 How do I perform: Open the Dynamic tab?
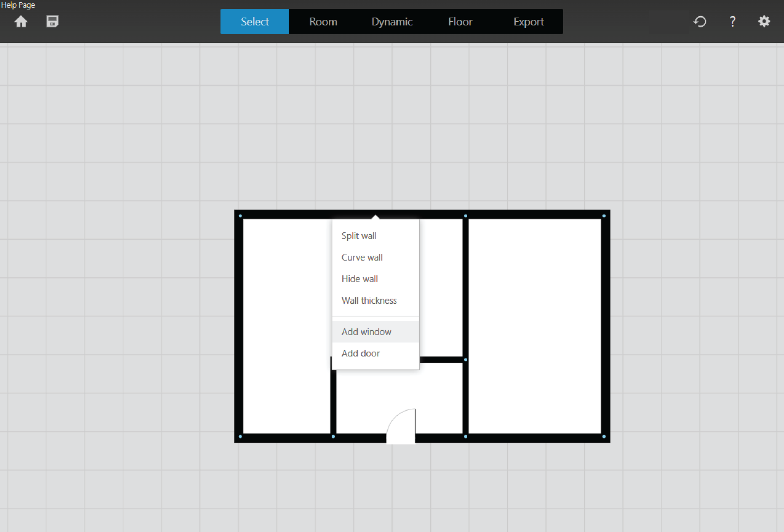click(x=392, y=22)
